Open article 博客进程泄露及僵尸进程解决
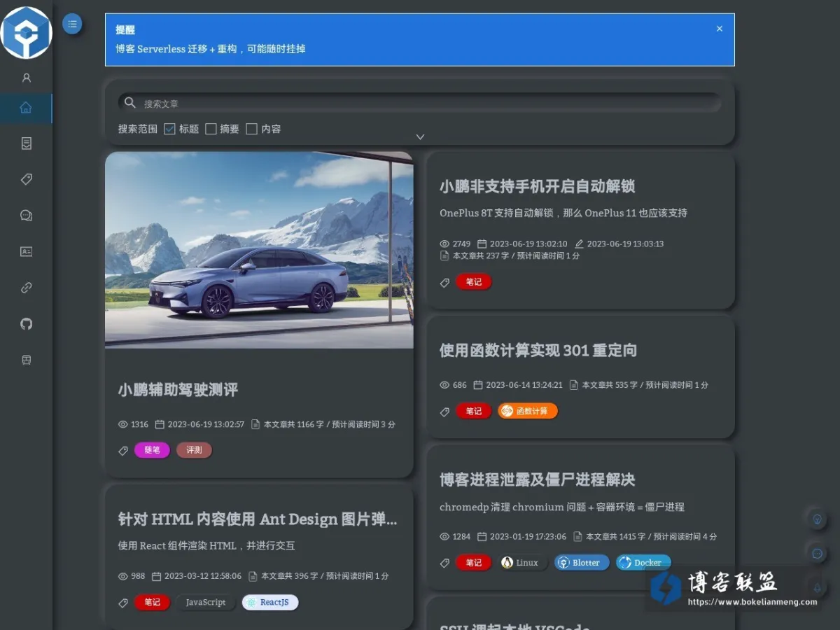Viewport: 840px width, 630px height. [x=538, y=479]
